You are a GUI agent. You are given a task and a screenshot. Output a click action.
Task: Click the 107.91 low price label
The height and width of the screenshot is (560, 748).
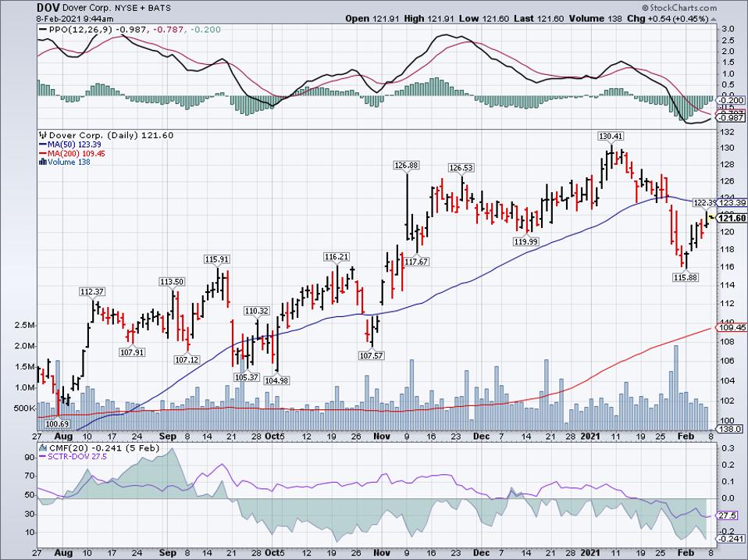pyautogui.click(x=132, y=352)
